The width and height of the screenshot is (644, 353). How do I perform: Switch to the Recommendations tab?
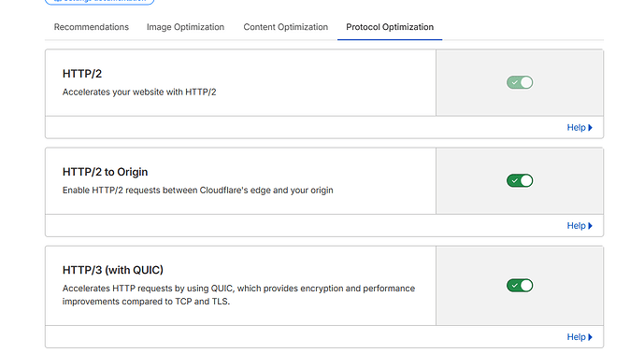[92, 27]
